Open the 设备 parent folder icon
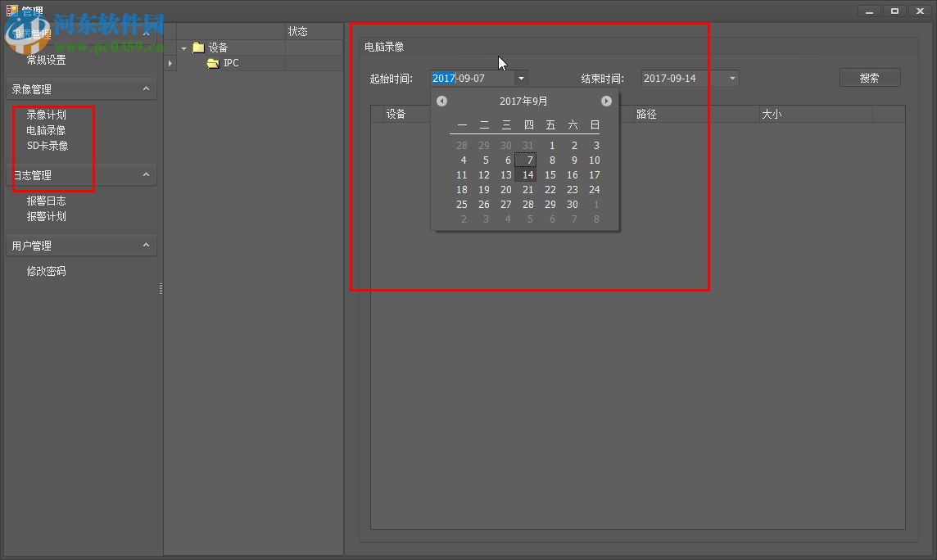 coord(199,47)
